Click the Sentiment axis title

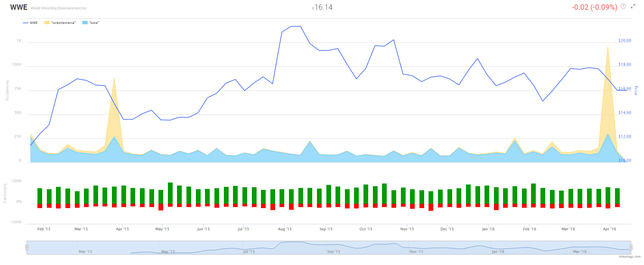tap(5, 193)
